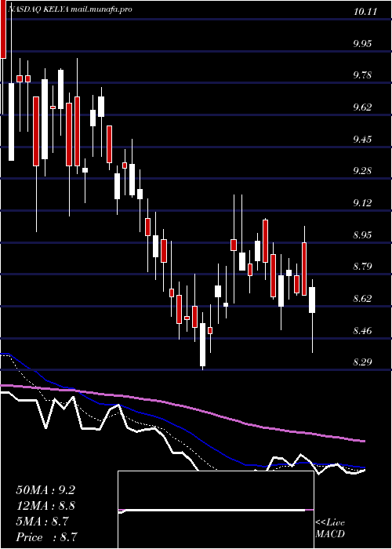Click the 50MA : 9.2 readout
Screen dimensions: 392x549
45,490
